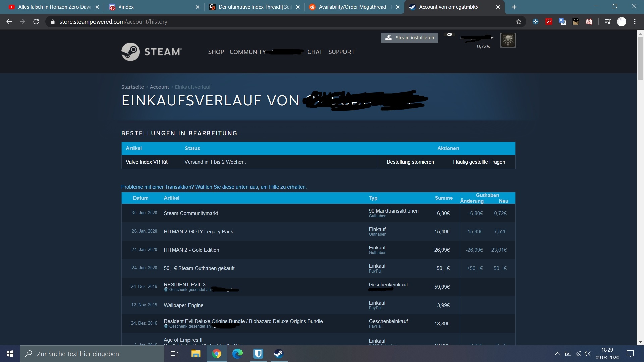
Task: Open Microsoft Edge from the taskbar
Action: click(237, 354)
